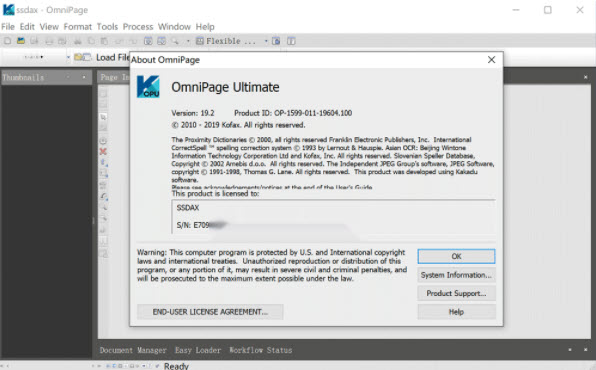Click the Help button in the About dialog
This screenshot has width=596, height=370.
click(456, 312)
